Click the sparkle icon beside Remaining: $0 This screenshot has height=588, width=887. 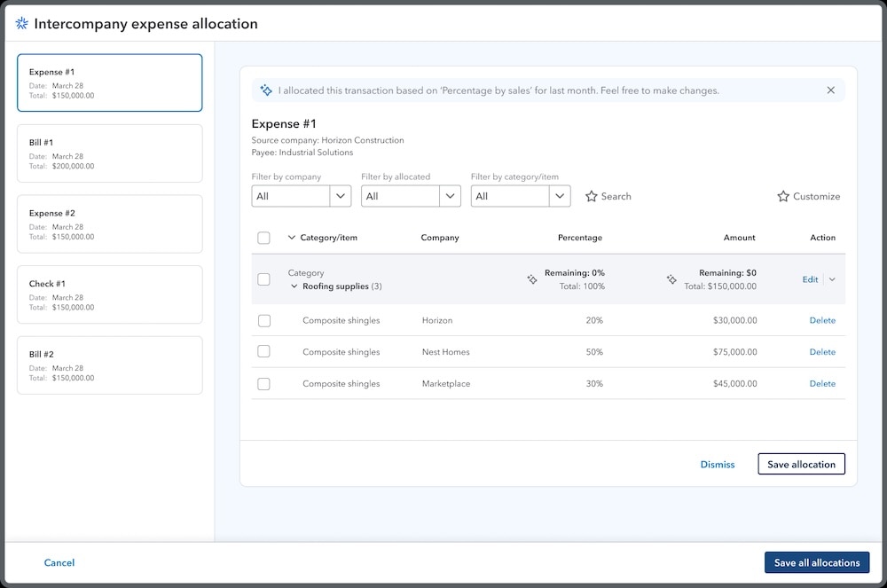[671, 279]
